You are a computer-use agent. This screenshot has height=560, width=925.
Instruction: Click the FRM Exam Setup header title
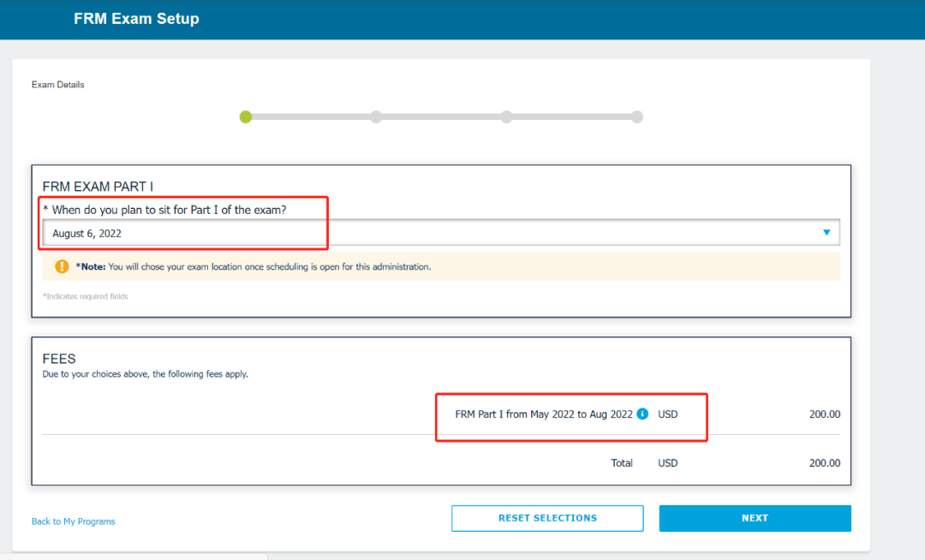coord(136,19)
